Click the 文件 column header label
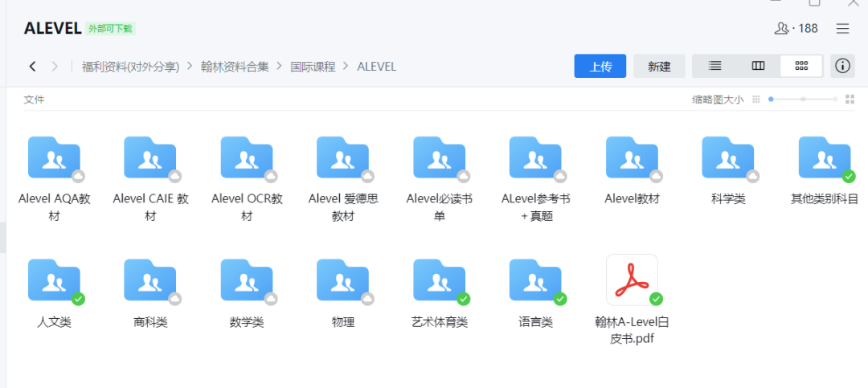868x388 pixels. tap(34, 100)
